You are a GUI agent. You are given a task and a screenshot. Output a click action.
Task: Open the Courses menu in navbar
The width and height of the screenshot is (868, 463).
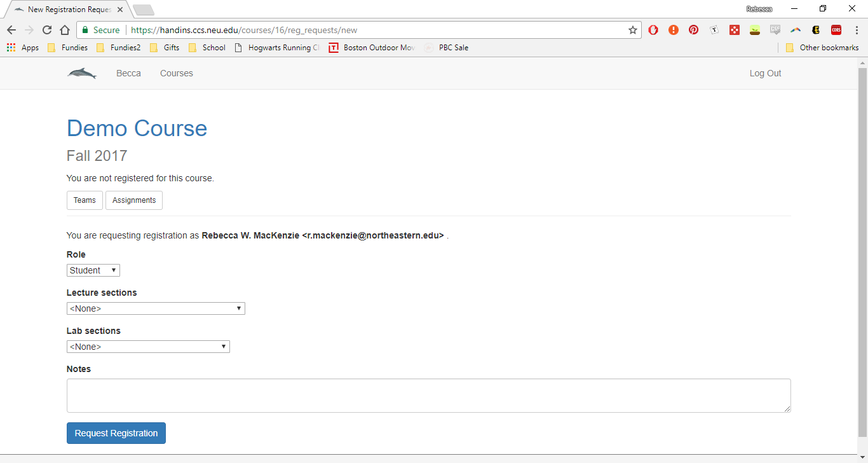tap(176, 73)
